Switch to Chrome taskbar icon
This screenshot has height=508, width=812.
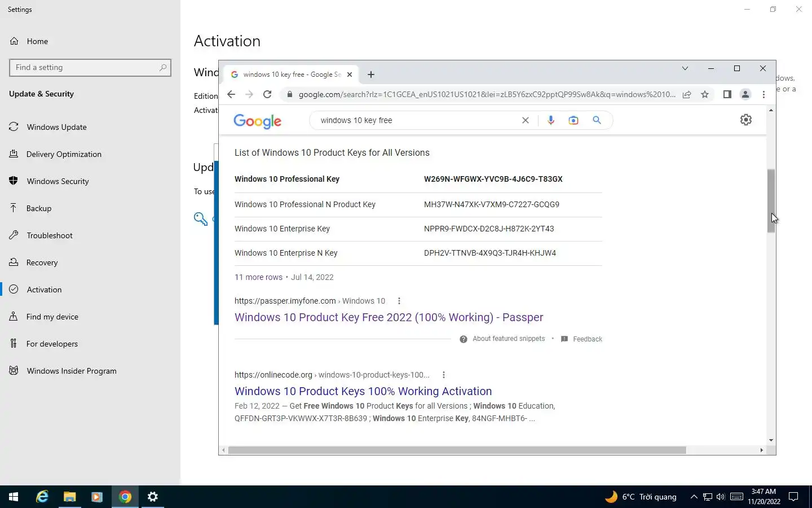tap(125, 497)
